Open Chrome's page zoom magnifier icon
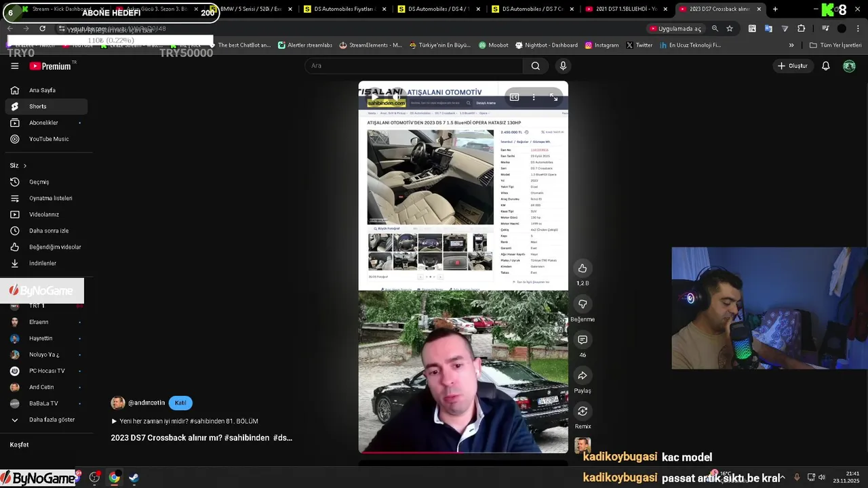Screen dimensions: 868x488 pos(715,28)
